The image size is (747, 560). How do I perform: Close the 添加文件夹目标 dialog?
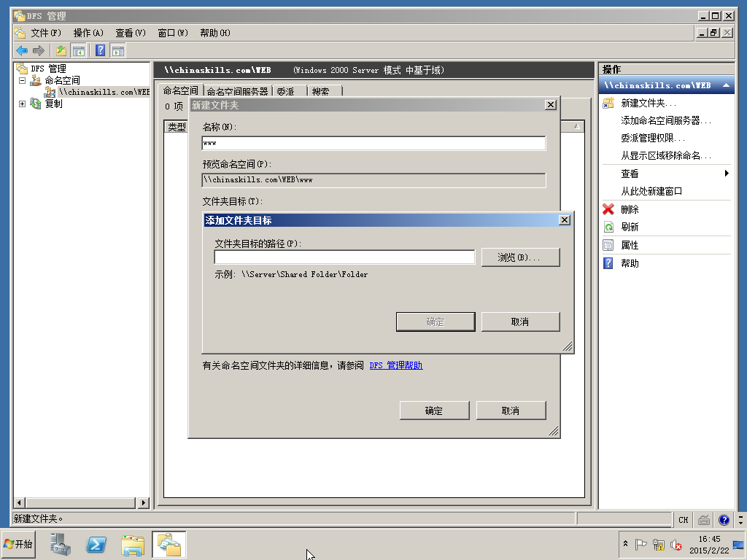pyautogui.click(x=564, y=219)
